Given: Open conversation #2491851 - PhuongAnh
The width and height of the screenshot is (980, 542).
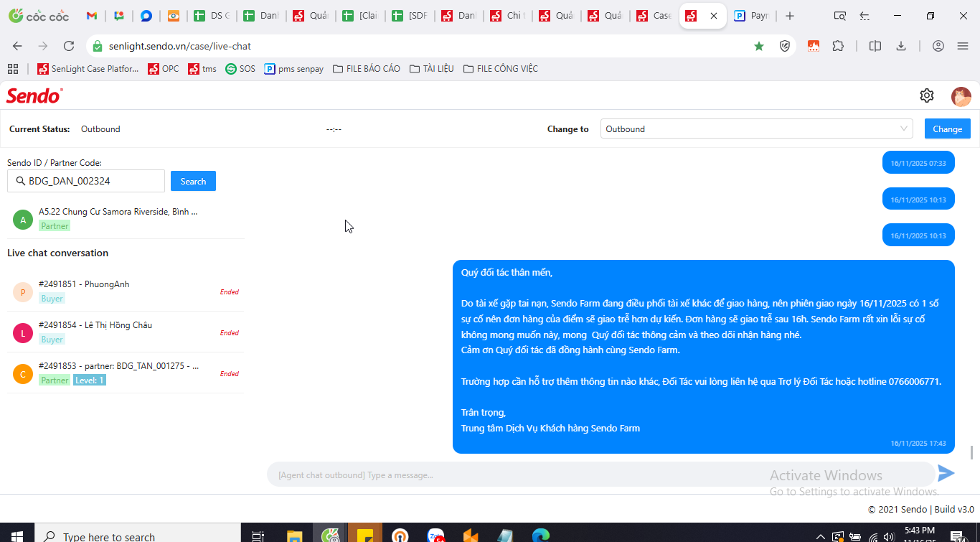Looking at the screenshot, I should (x=126, y=291).
